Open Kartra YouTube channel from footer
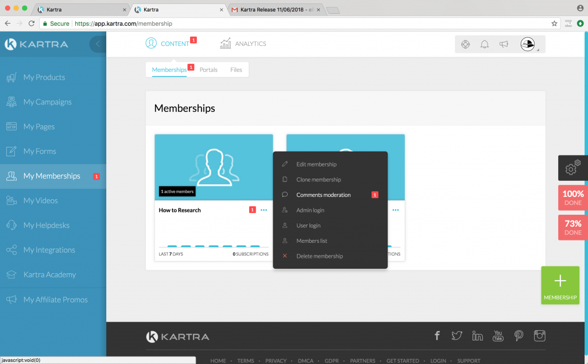This screenshot has height=364, width=588. coord(498,335)
